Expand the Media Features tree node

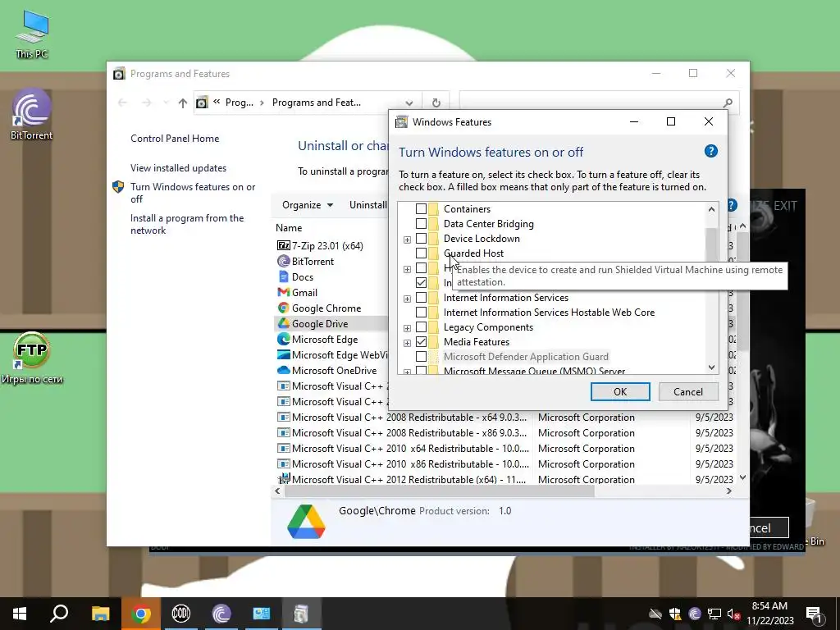pos(407,343)
